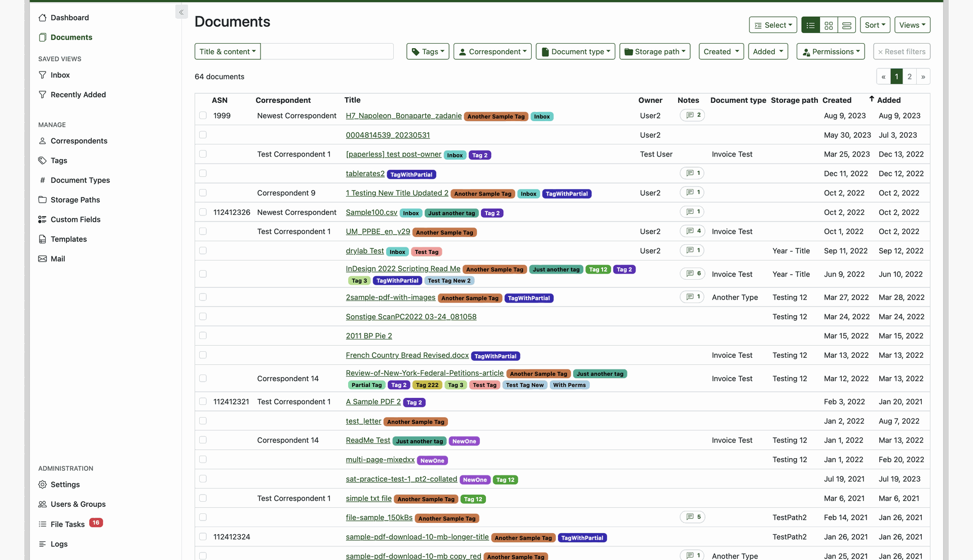Go to Custom Fields in sidebar
This screenshot has width=973, height=560.
click(76, 219)
